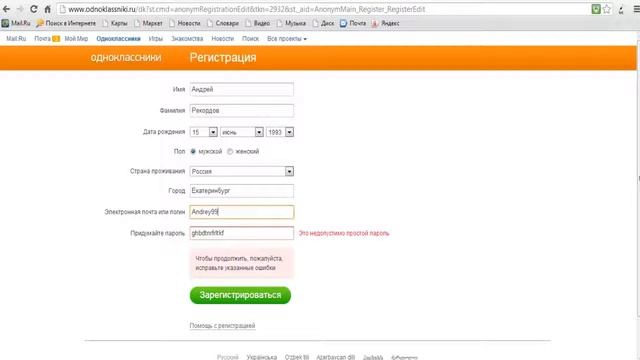Select the женский gender radio button

(230, 151)
